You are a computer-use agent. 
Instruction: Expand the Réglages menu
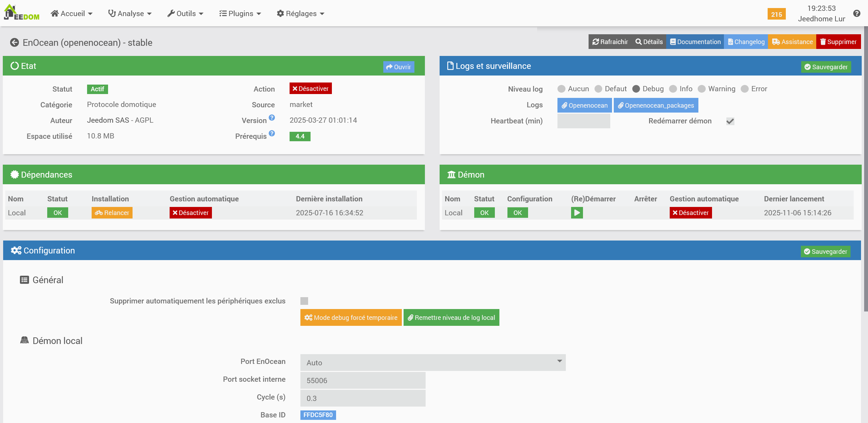click(300, 14)
